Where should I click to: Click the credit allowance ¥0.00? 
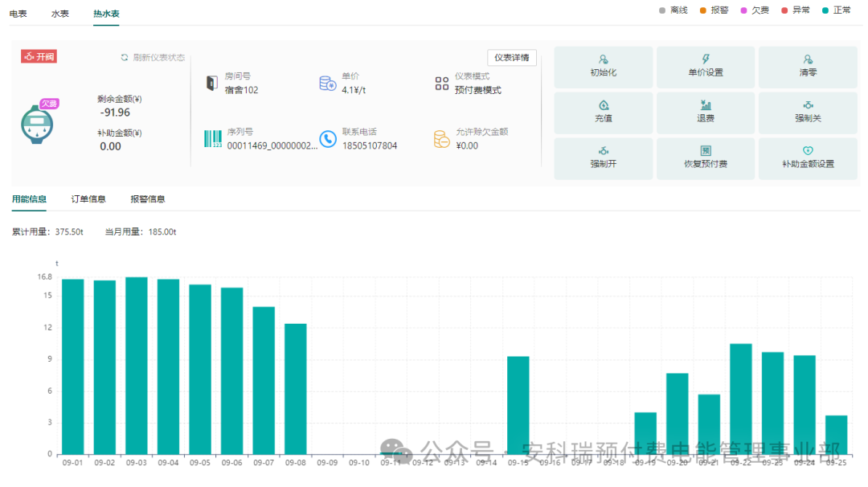[467, 145]
